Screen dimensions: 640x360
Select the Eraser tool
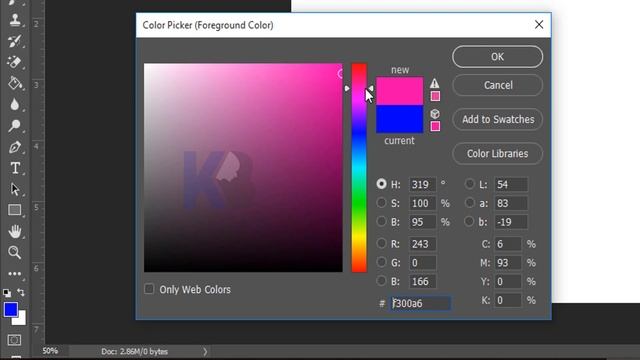pos(15,62)
